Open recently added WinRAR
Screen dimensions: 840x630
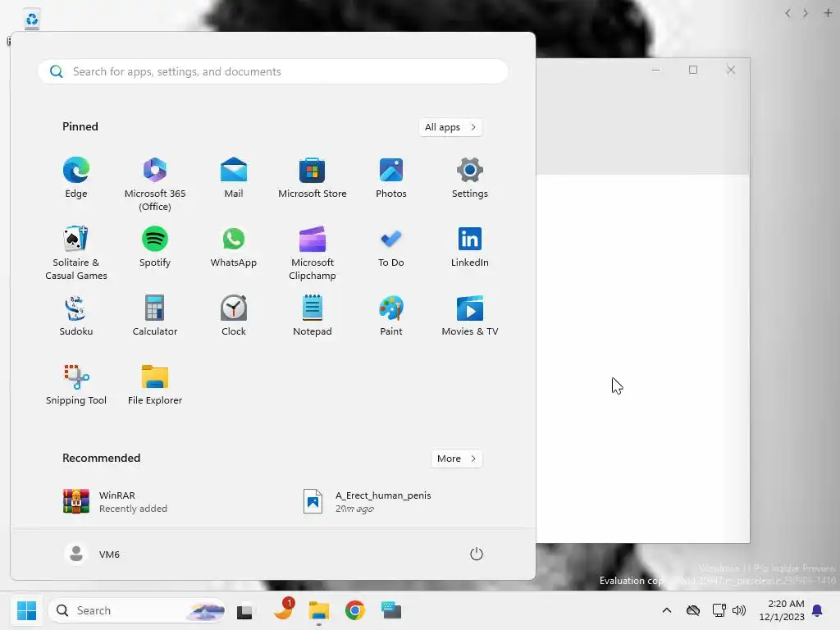[x=115, y=501]
